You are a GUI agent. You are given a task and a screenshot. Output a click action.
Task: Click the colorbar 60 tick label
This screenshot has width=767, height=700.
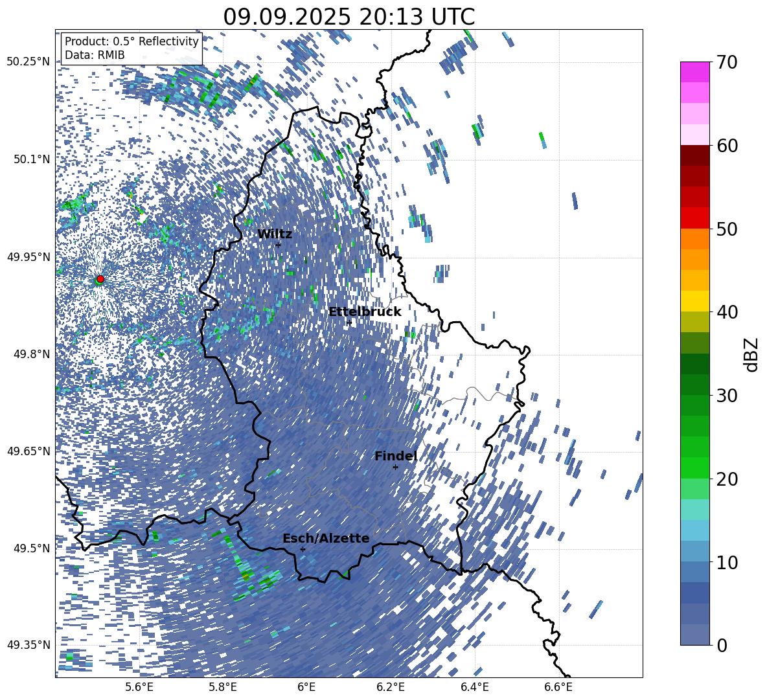(727, 146)
